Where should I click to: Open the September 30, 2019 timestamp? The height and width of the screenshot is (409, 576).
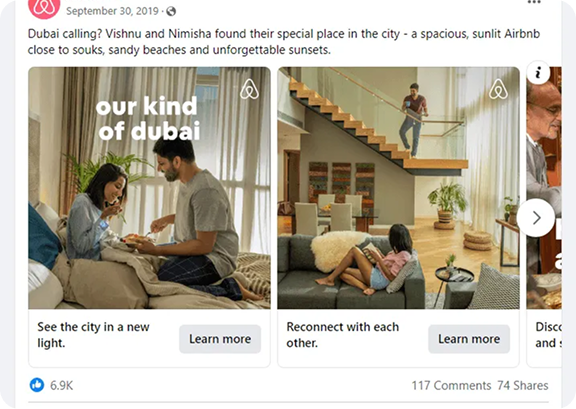click(x=112, y=11)
